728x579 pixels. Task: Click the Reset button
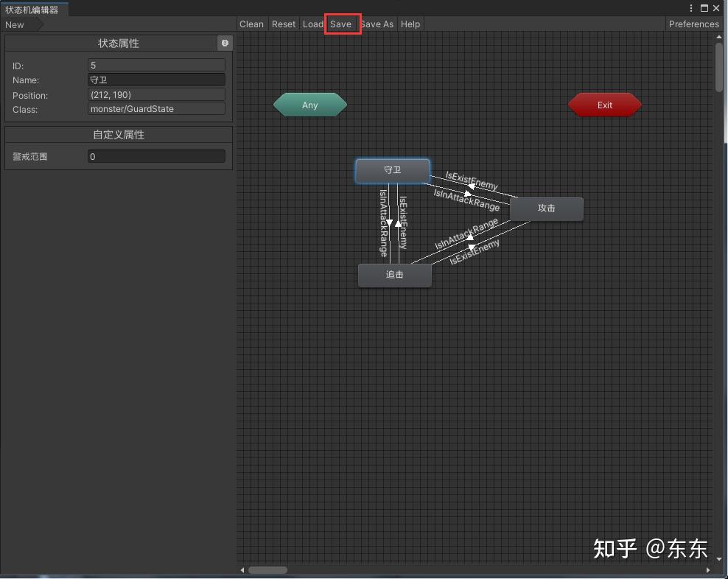coord(284,24)
